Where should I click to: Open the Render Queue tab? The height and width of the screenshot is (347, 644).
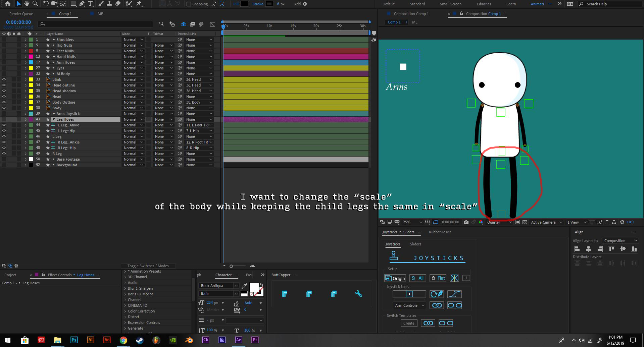tap(21, 14)
